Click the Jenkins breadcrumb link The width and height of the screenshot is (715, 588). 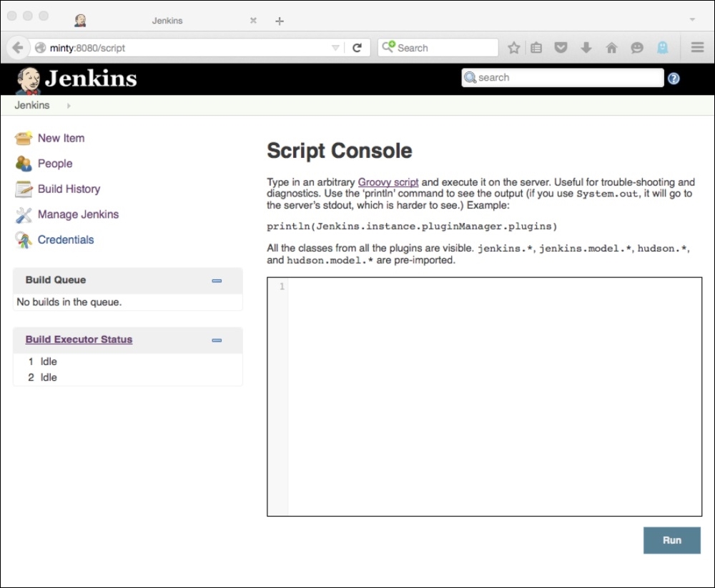tap(32, 105)
